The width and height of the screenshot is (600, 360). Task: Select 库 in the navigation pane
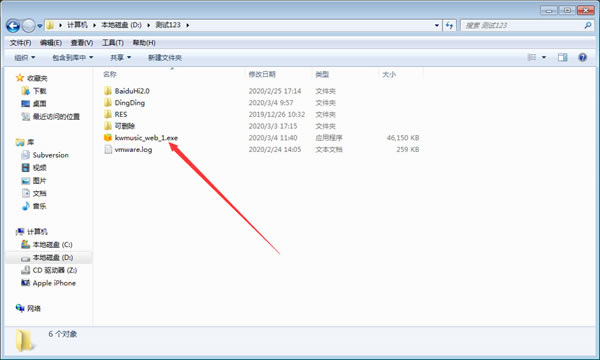30,142
